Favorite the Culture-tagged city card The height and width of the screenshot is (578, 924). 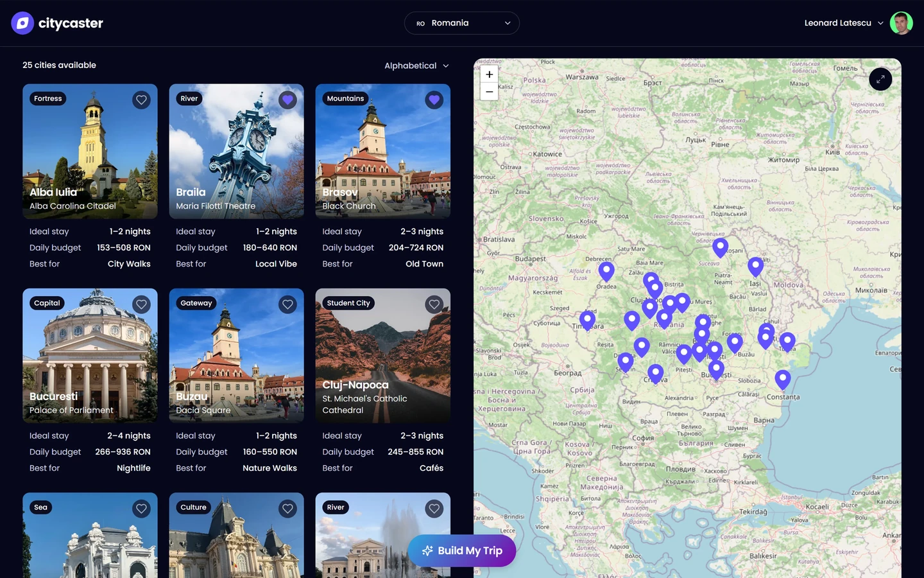[x=287, y=509]
